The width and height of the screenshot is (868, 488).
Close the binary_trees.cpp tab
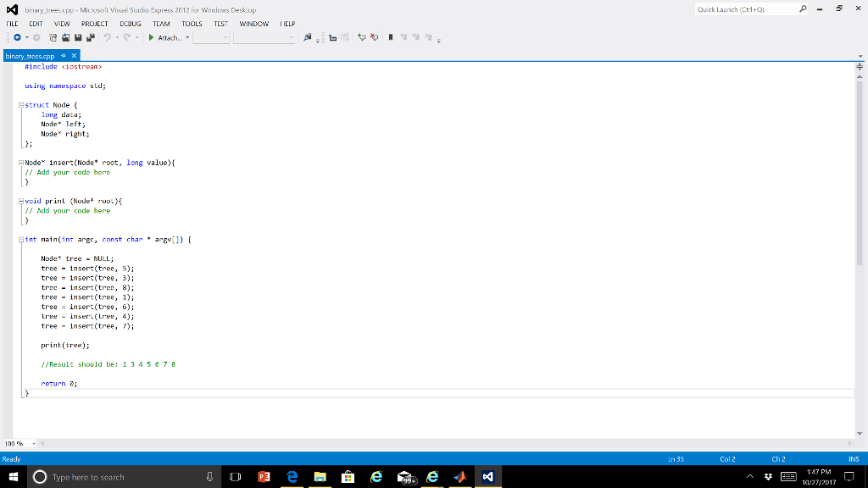pos(74,55)
